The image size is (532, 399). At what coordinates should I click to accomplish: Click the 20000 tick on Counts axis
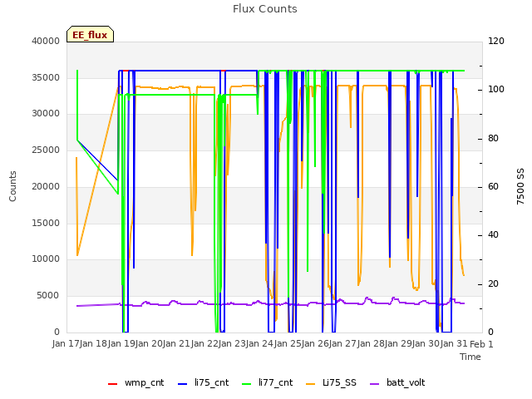pyautogui.click(x=46, y=186)
